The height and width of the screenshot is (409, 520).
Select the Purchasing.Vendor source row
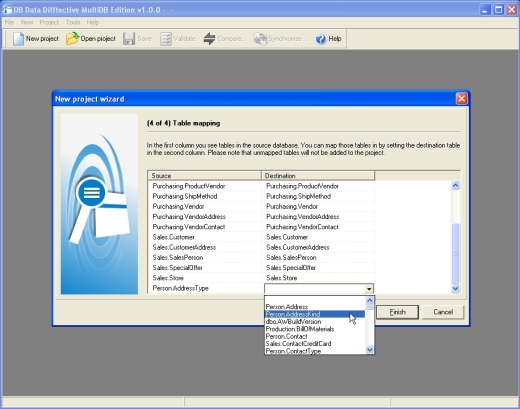click(205, 206)
